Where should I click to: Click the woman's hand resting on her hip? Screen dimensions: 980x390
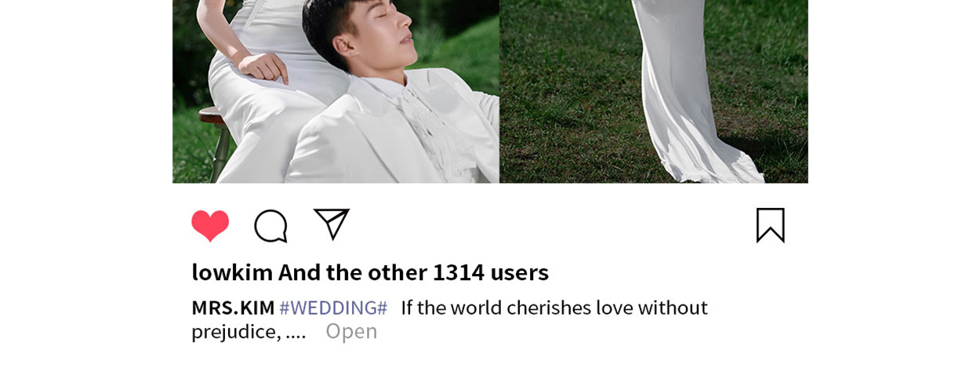[263, 67]
